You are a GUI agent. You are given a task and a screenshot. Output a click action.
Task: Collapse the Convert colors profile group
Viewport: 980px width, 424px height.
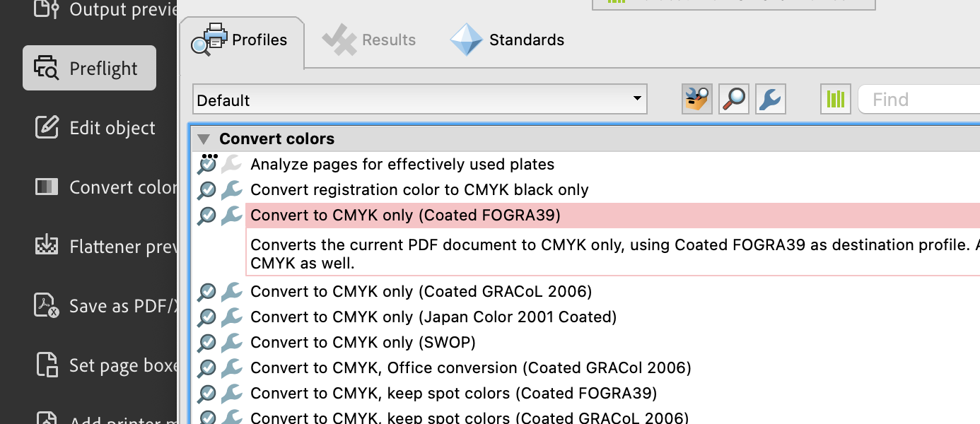tap(204, 139)
